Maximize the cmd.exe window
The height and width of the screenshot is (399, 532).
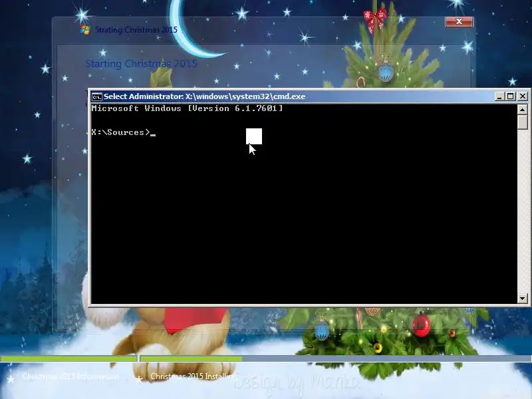coord(511,96)
